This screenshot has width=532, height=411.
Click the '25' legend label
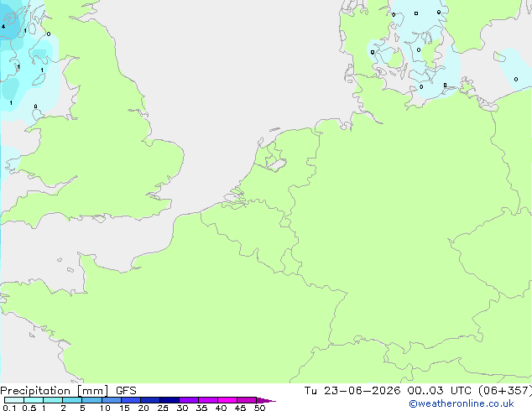(x=163, y=408)
